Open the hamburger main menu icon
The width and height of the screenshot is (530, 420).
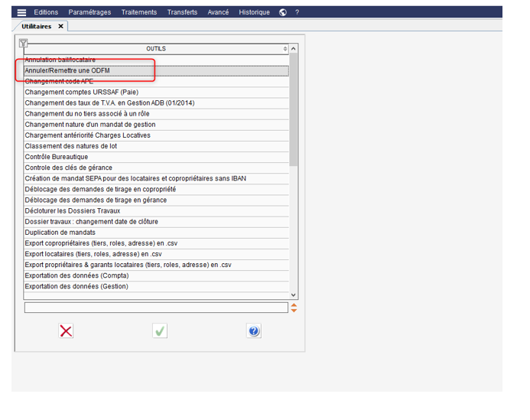(x=21, y=12)
